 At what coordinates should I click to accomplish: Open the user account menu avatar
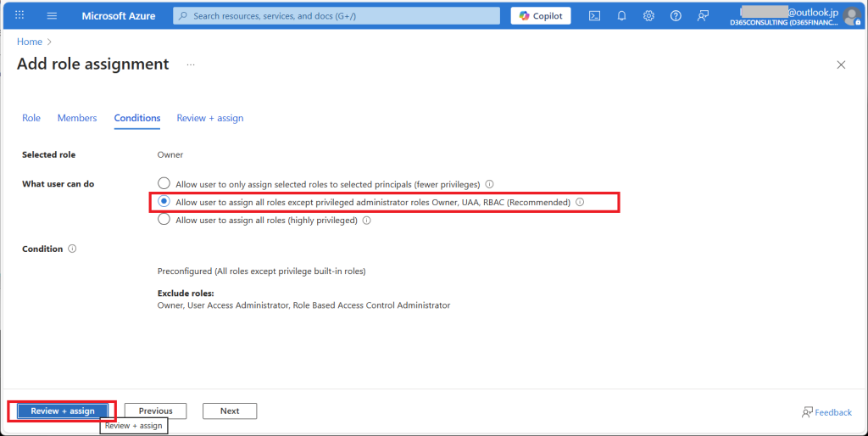click(851, 16)
